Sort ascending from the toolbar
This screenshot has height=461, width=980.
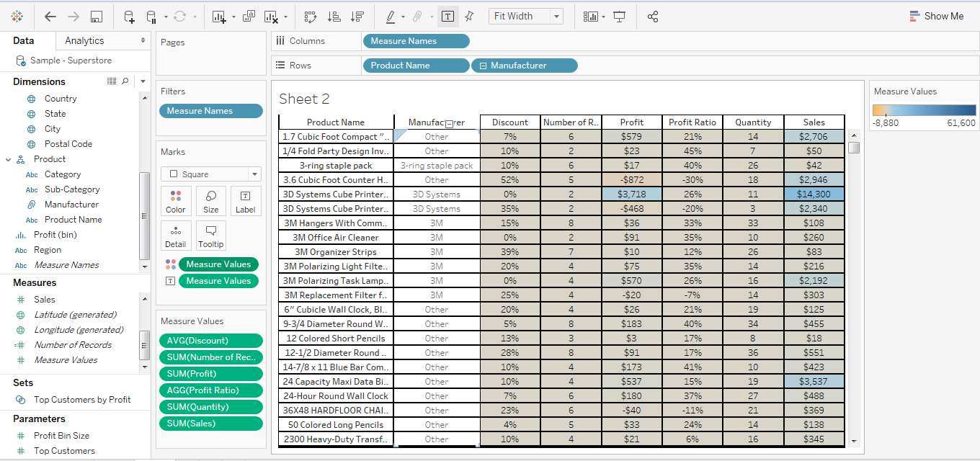[334, 16]
